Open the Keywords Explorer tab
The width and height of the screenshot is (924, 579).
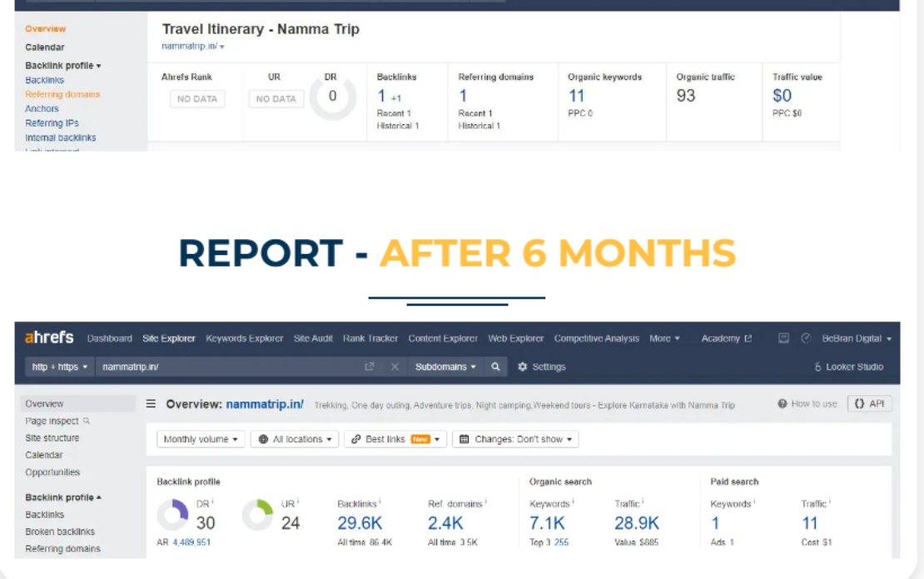(245, 338)
